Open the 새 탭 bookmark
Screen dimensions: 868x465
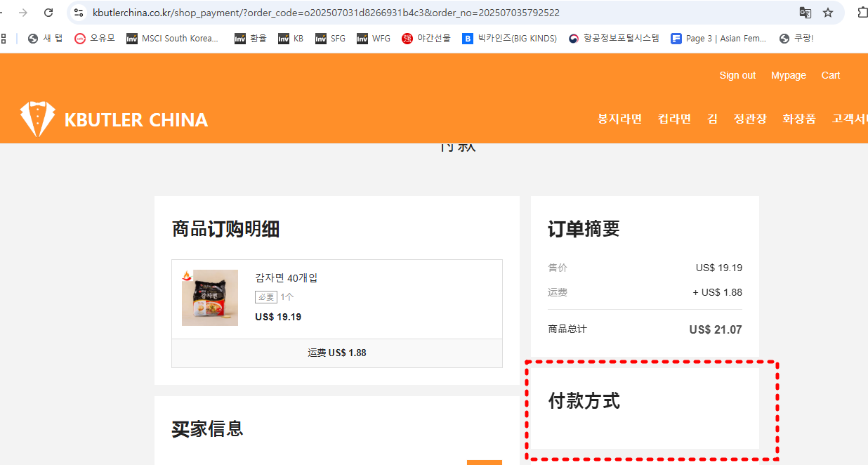tap(46, 39)
